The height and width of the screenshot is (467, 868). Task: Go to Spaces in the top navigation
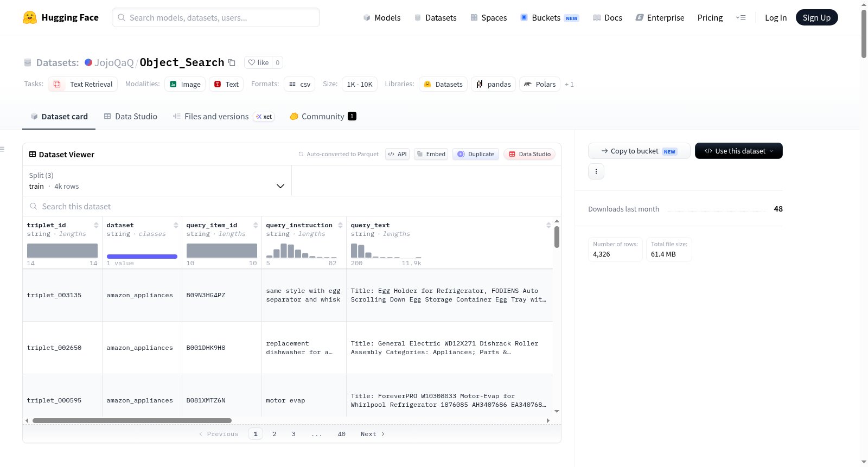489,18
